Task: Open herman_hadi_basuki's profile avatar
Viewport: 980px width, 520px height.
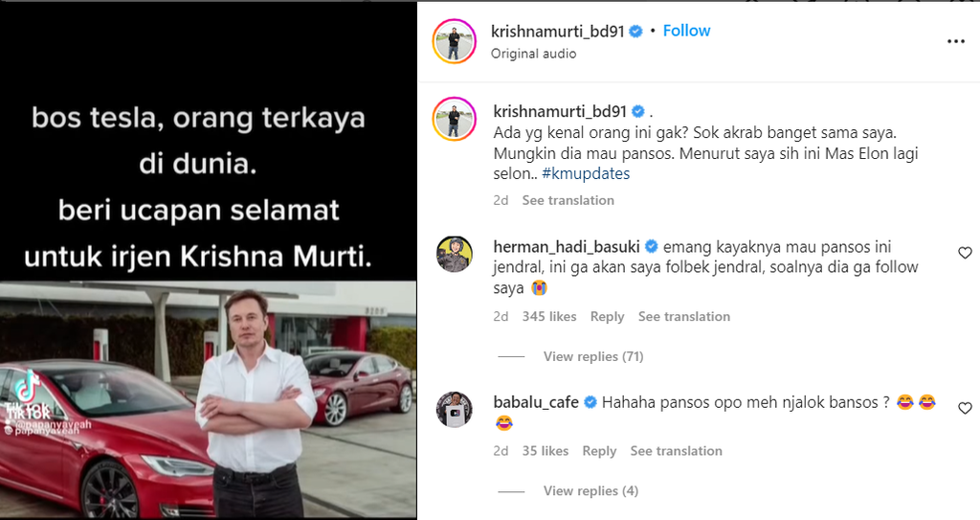Action: (455, 254)
